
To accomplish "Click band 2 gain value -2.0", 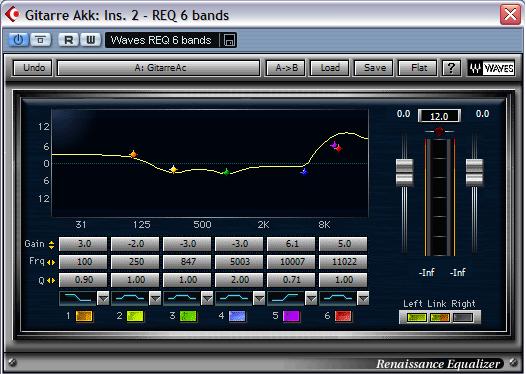I will 135,244.
